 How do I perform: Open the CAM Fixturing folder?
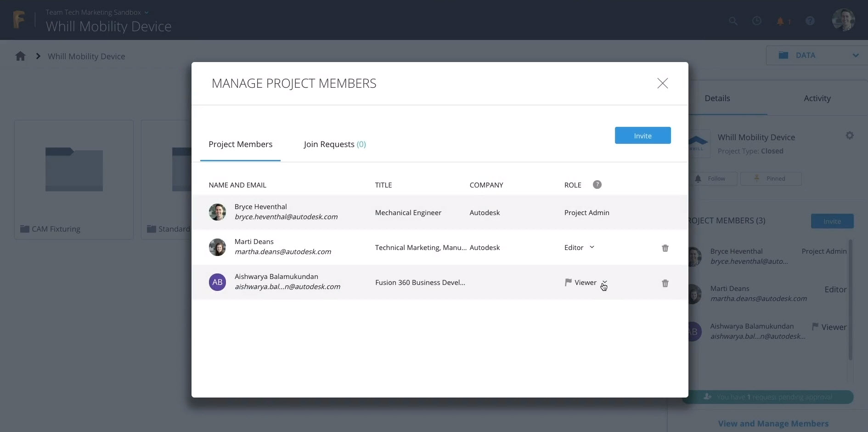tap(74, 180)
